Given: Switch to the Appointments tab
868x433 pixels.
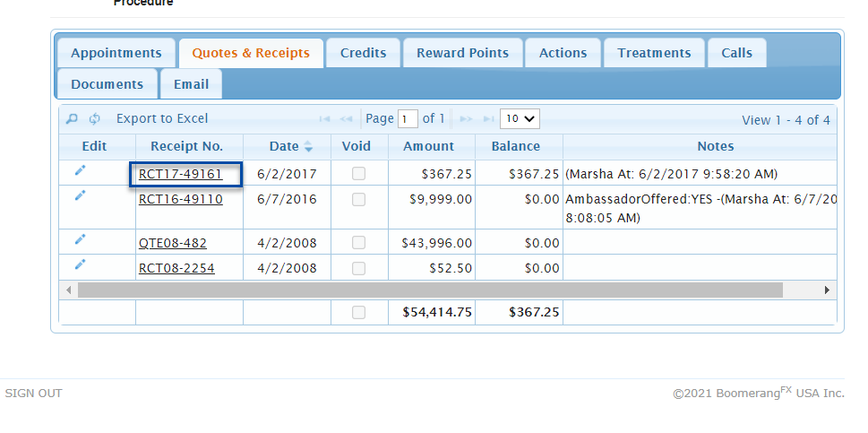Looking at the screenshot, I should [x=116, y=53].
